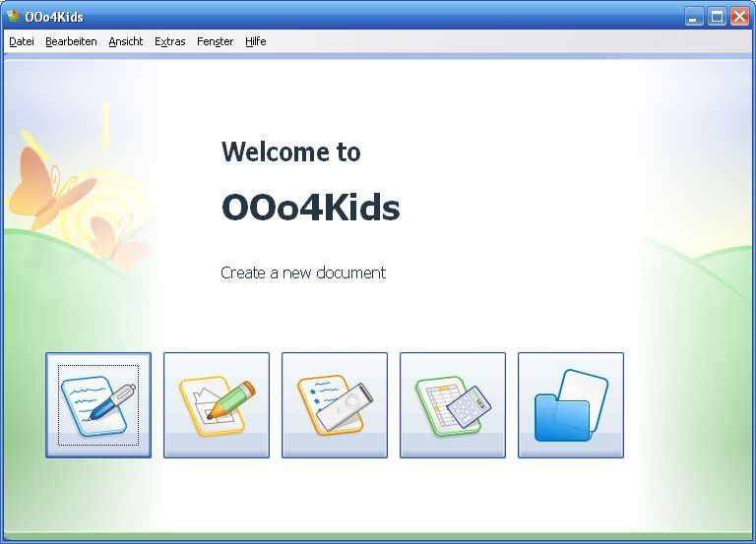Minimize the OOo4Kids window
The image size is (756, 544).
pos(694,17)
